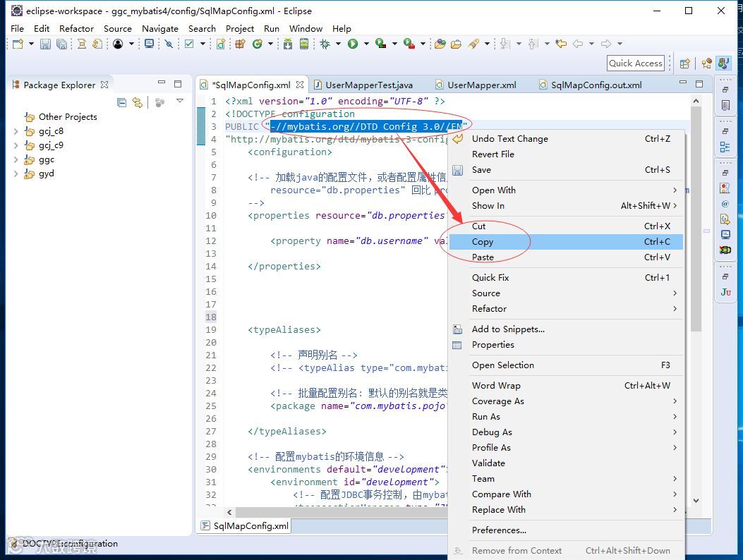Choose Copy from the context menu
Viewport: 743px width, 560px height.
pos(566,242)
